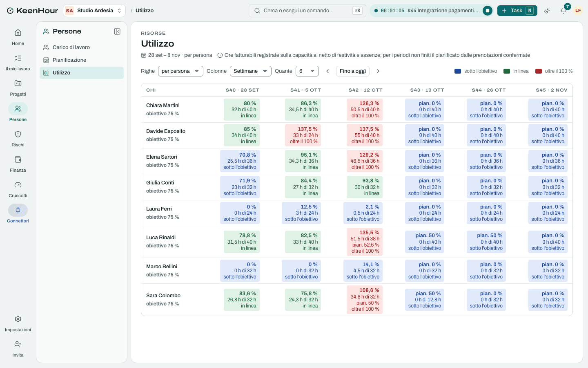The width and height of the screenshot is (588, 368).
Task: Open the Righe per persona dropdown
Action: pyautogui.click(x=180, y=71)
